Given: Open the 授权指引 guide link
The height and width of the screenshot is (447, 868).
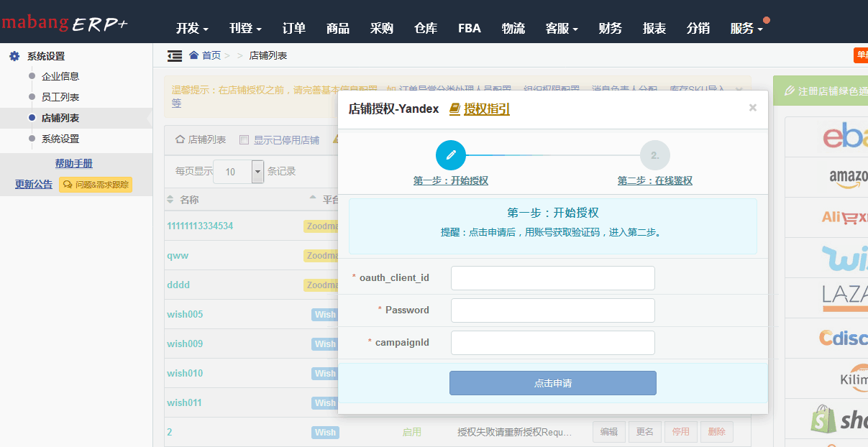Looking at the screenshot, I should (487, 109).
